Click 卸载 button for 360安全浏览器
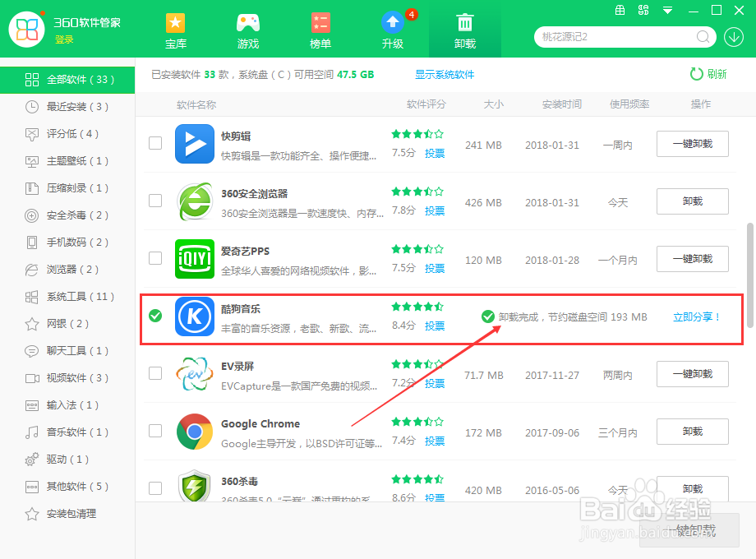The height and width of the screenshot is (559, 756). pyautogui.click(x=693, y=201)
